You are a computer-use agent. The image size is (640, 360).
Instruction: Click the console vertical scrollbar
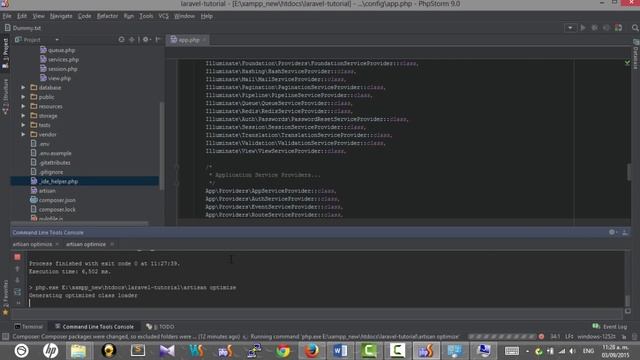[627, 300]
